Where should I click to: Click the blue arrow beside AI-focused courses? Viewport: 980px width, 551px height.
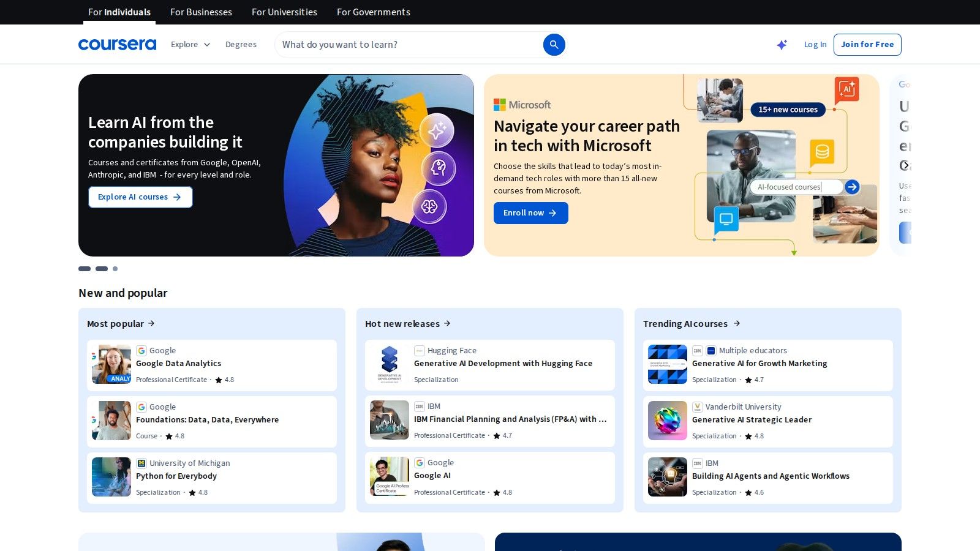[852, 187]
